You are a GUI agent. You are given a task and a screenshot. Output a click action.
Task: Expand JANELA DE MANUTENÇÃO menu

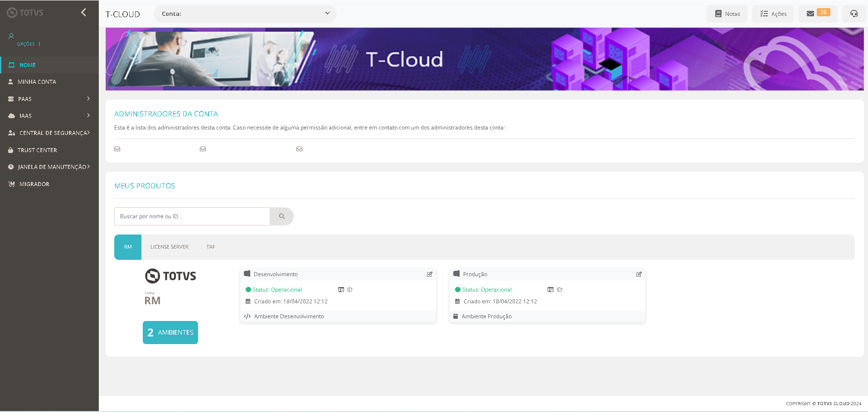pyautogui.click(x=49, y=167)
